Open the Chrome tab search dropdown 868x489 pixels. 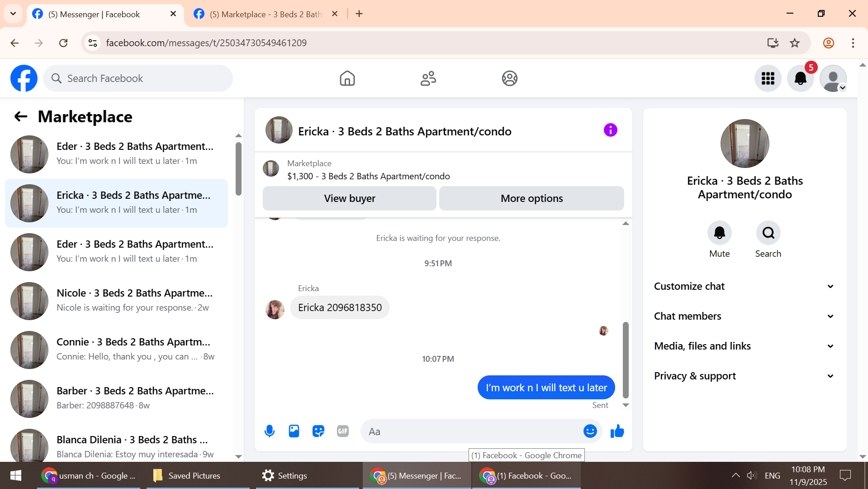13,14
